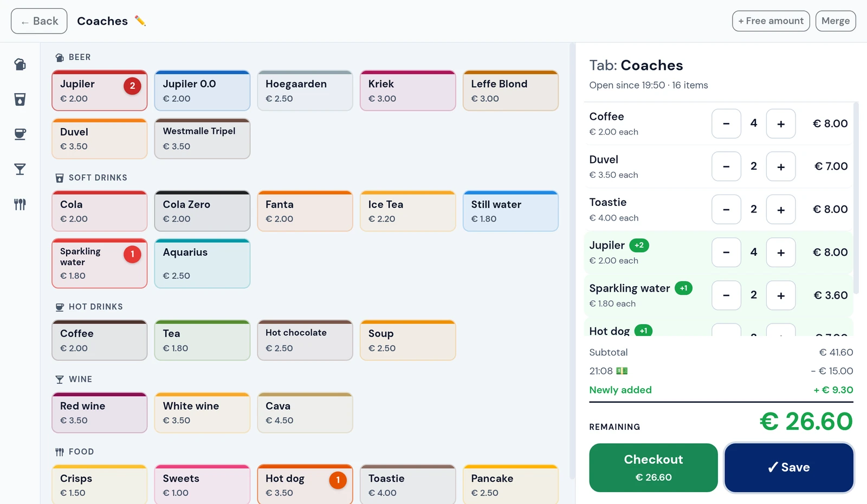Add a Tea from hot drinks
867x504 pixels.
pyautogui.click(x=202, y=340)
